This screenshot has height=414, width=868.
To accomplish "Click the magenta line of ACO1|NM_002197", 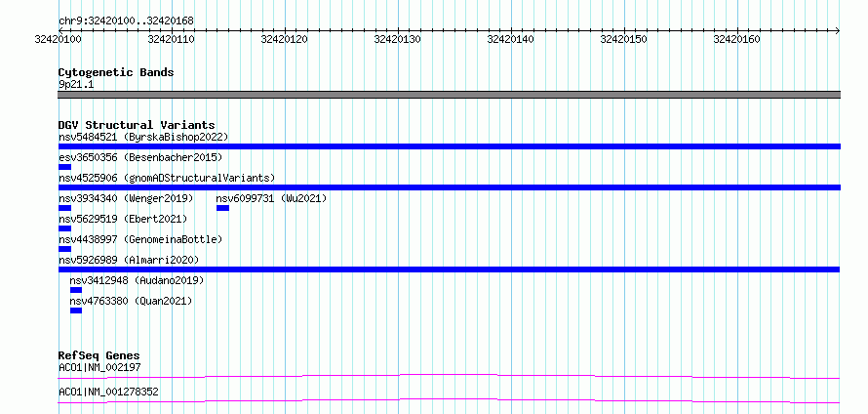I will pyautogui.click(x=449, y=377).
